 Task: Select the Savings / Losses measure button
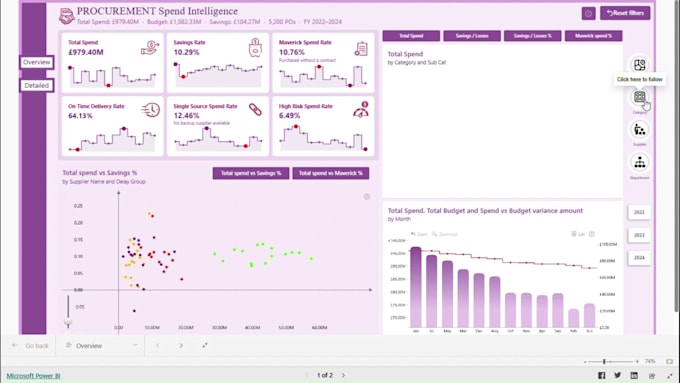pos(472,36)
